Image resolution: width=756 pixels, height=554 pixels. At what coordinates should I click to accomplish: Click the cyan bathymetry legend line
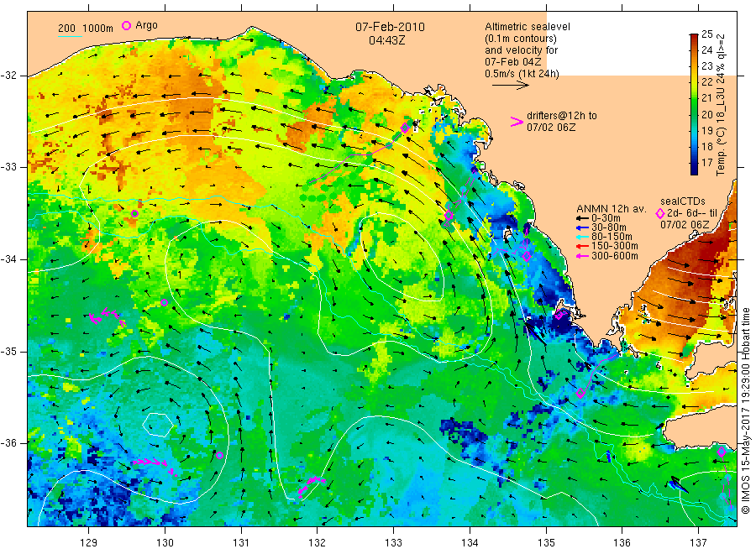pyautogui.click(x=70, y=35)
